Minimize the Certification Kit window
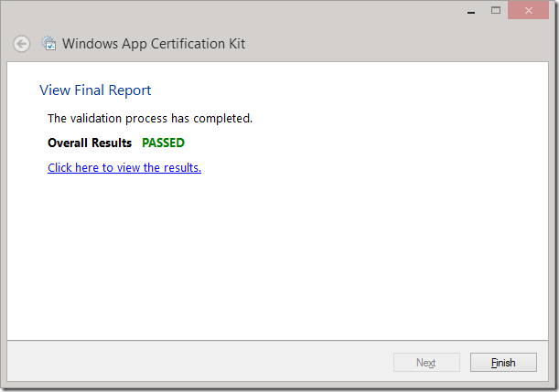The width and height of the screenshot is (559, 392). coord(471,11)
